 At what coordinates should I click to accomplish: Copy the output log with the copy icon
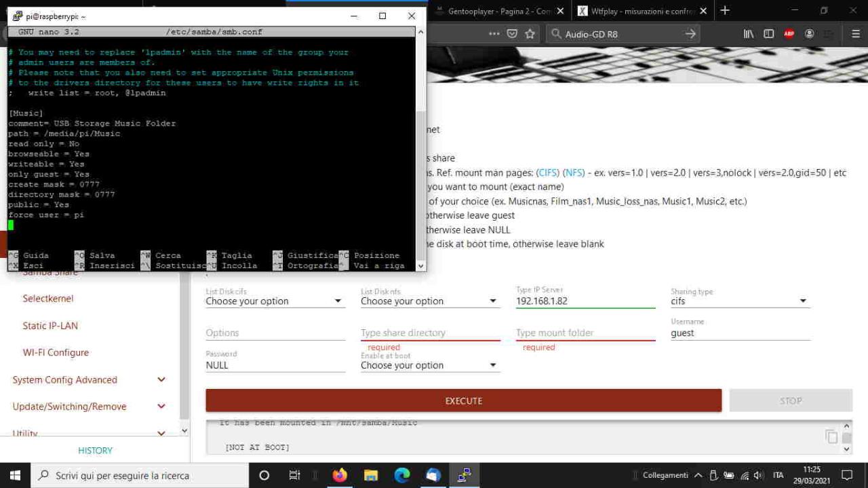click(x=831, y=436)
